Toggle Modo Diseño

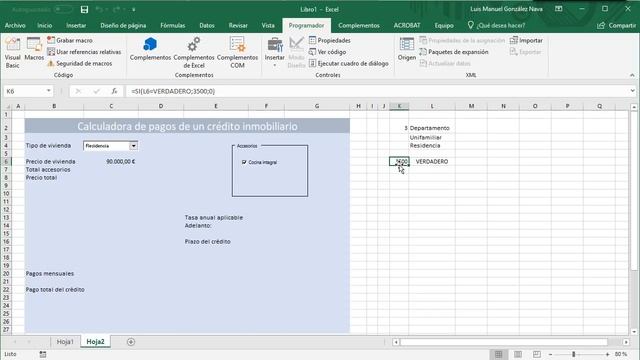(296, 53)
